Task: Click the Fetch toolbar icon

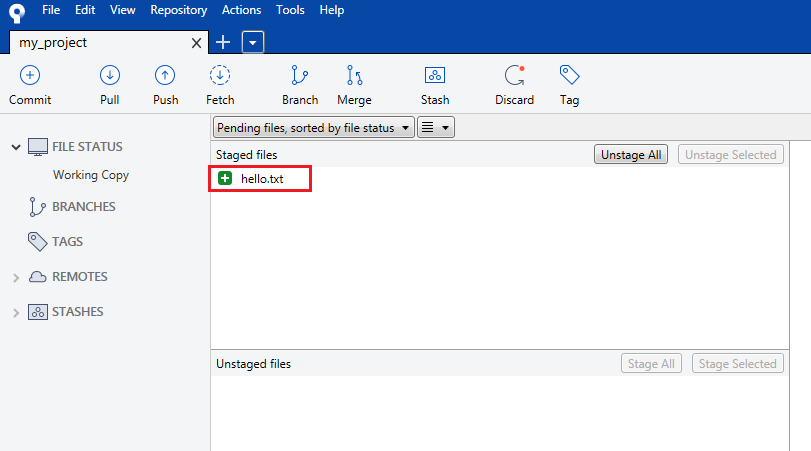Action: click(x=220, y=76)
